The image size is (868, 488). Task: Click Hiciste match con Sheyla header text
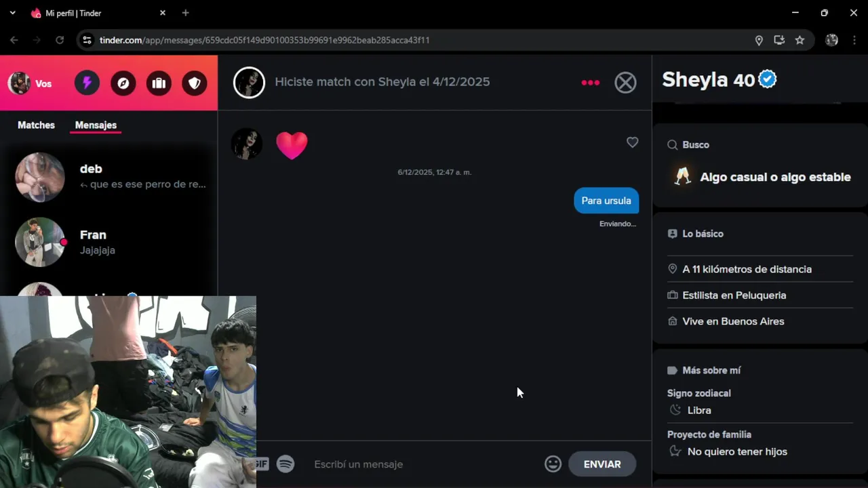point(382,82)
